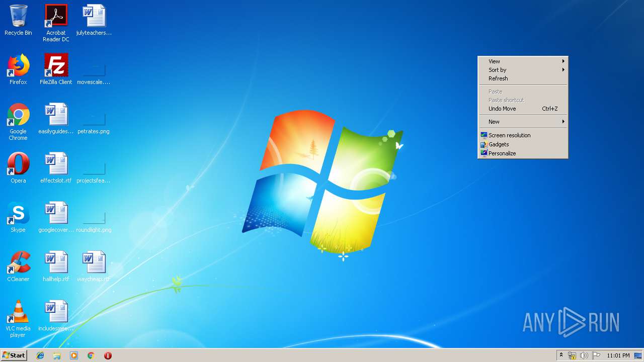Select the julyteachers Word document icon

(94, 20)
